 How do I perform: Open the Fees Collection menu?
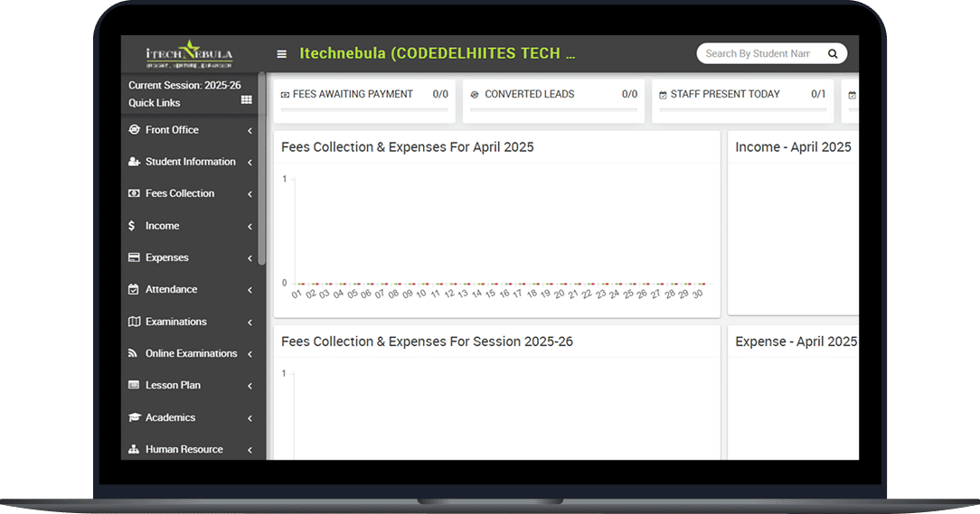190,193
